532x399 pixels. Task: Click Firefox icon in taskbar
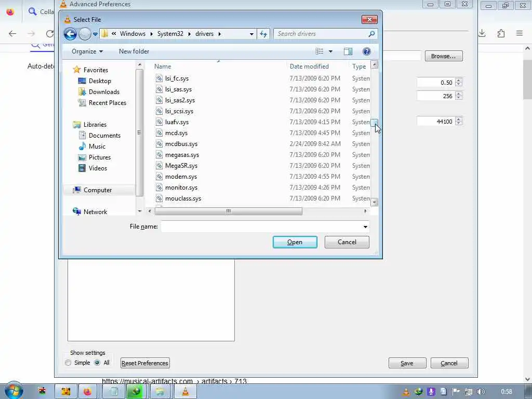click(87, 392)
